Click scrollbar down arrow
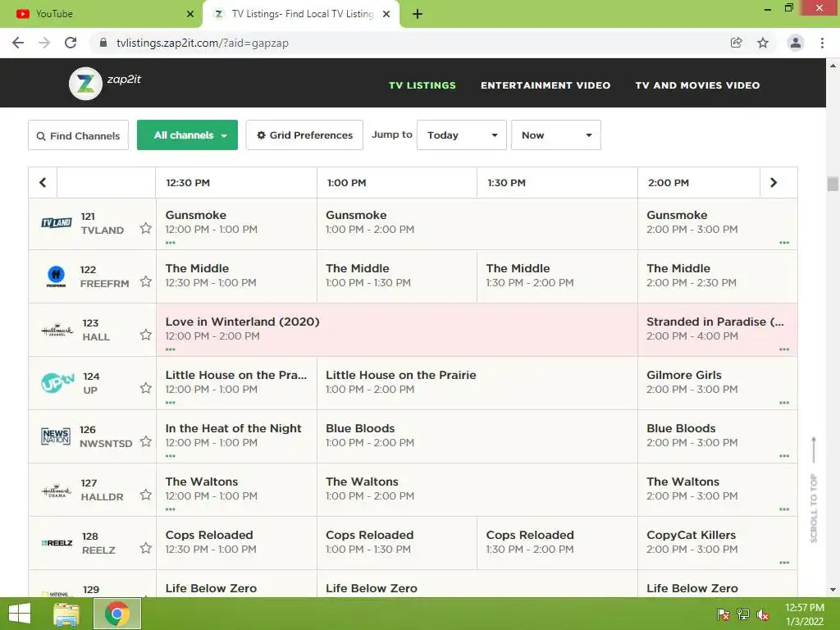840x630 pixels. [833, 590]
